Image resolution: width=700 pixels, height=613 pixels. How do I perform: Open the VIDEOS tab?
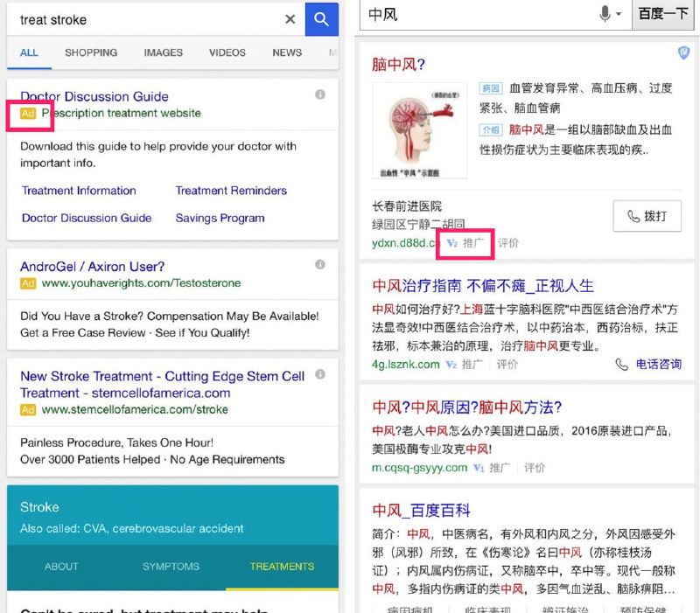(x=227, y=52)
